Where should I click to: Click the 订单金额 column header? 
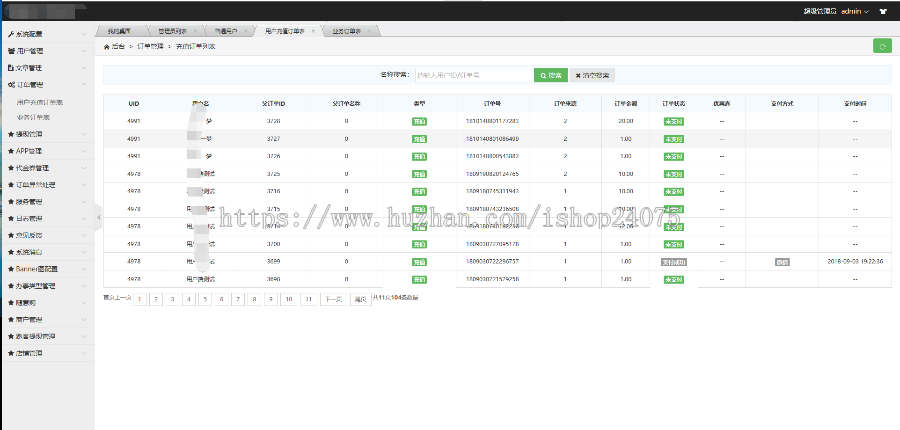(x=626, y=104)
